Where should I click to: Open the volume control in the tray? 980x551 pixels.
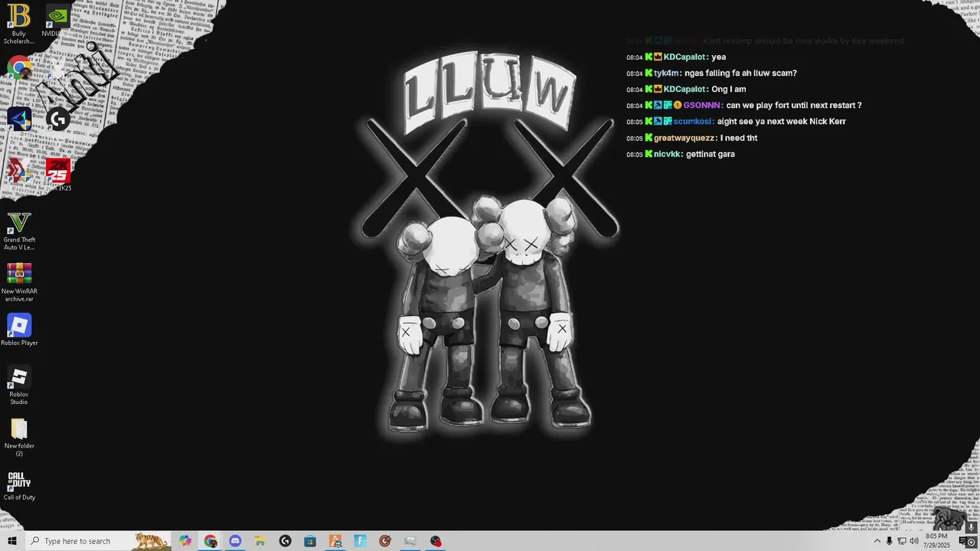[x=914, y=541]
